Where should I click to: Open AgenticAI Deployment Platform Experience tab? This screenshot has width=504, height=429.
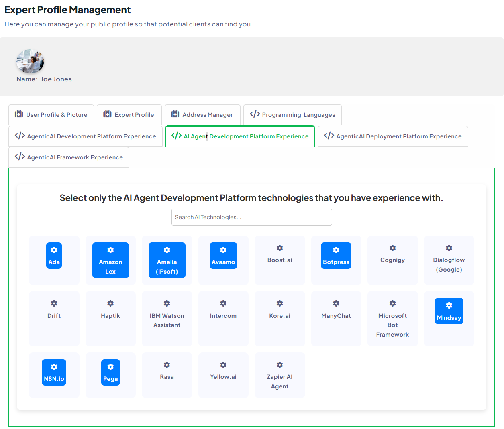[x=393, y=136]
